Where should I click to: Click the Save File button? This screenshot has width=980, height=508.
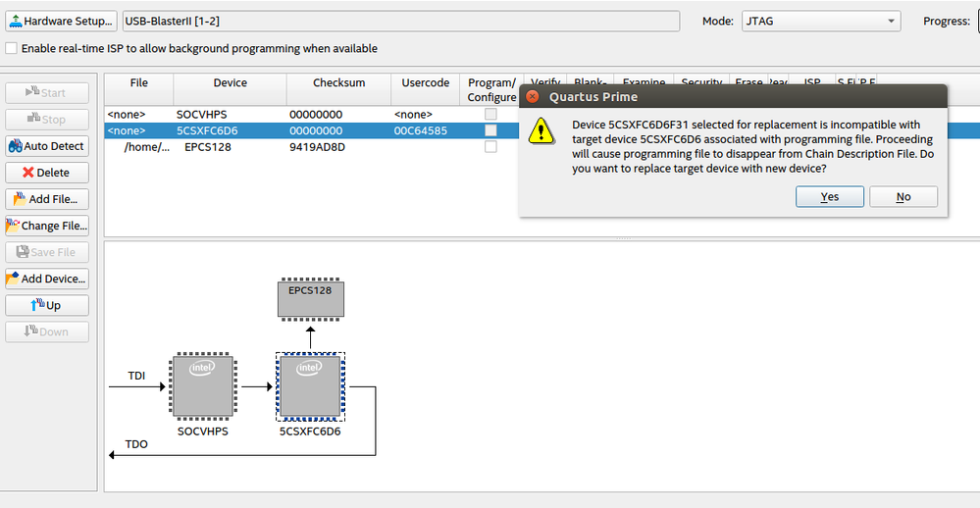point(47,252)
